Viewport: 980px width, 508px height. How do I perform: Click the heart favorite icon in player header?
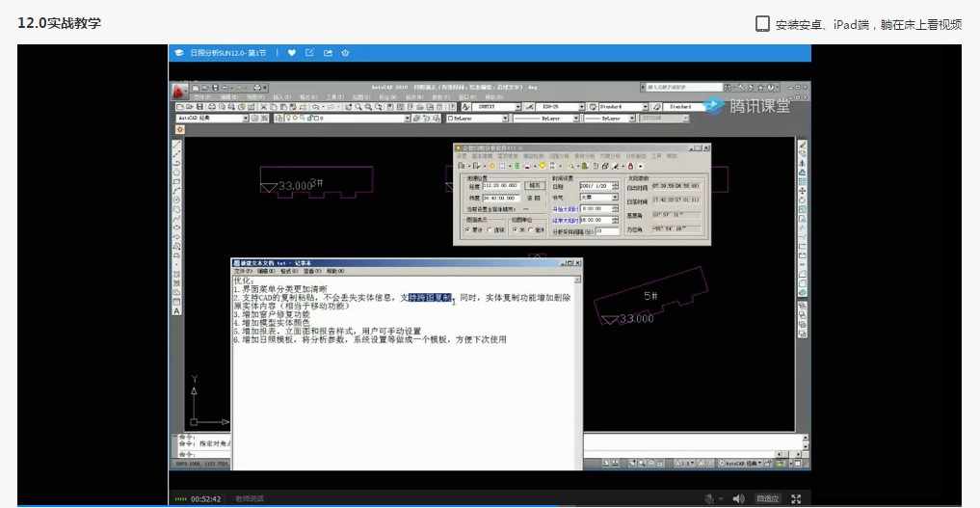(x=291, y=53)
